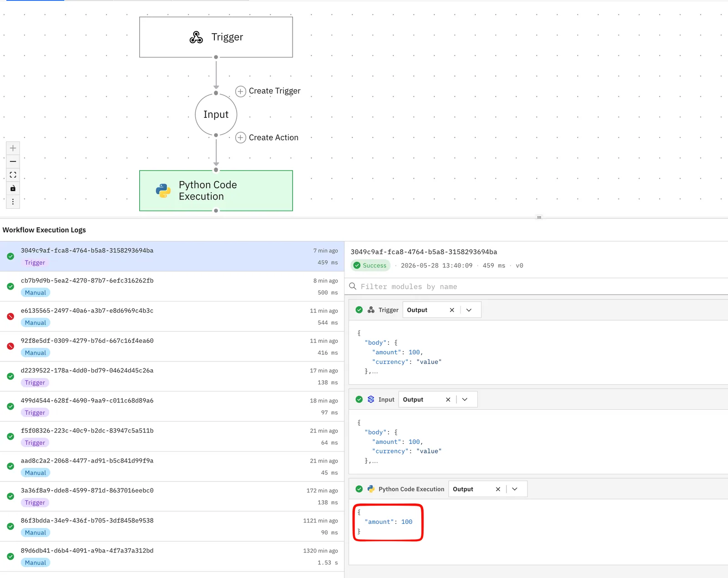Viewport: 728px width, 578px height.
Task: Expand the Trigger module Output dropdown
Action: pos(469,310)
